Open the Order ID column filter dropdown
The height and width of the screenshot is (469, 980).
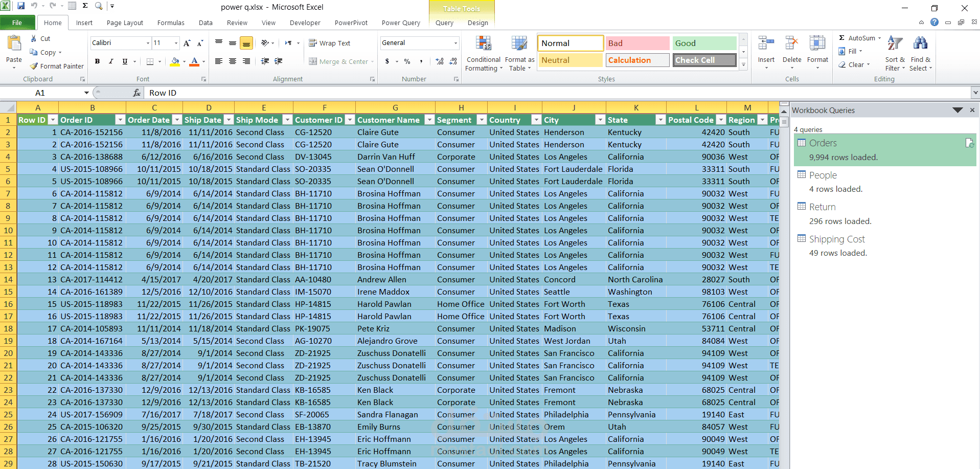click(120, 120)
